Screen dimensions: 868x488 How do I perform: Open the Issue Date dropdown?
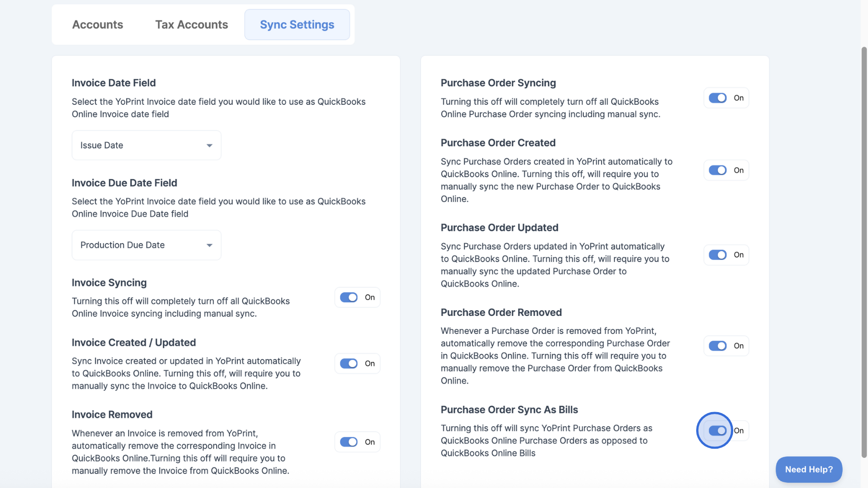pyautogui.click(x=146, y=145)
